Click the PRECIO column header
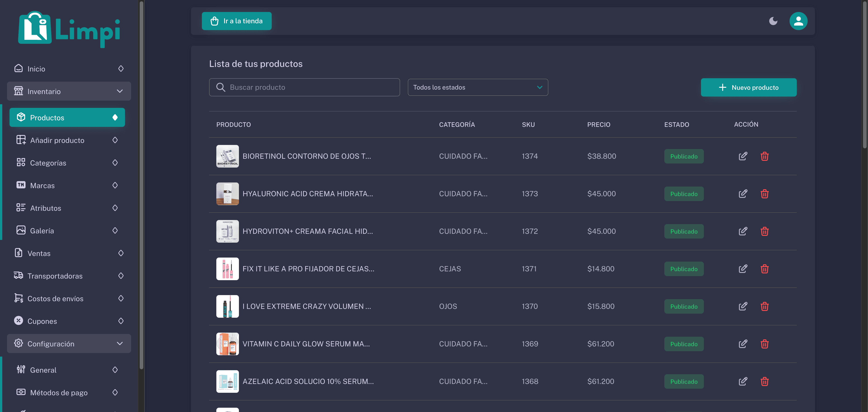868x412 pixels. [x=598, y=124]
